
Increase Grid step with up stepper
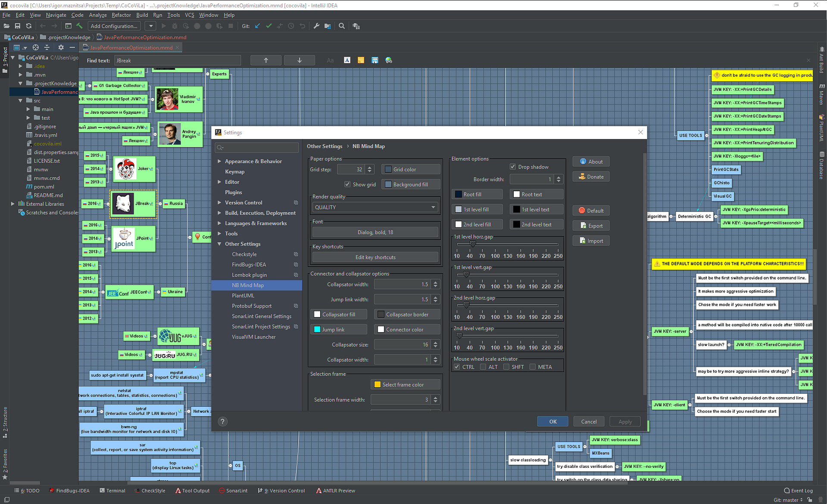[x=369, y=167]
